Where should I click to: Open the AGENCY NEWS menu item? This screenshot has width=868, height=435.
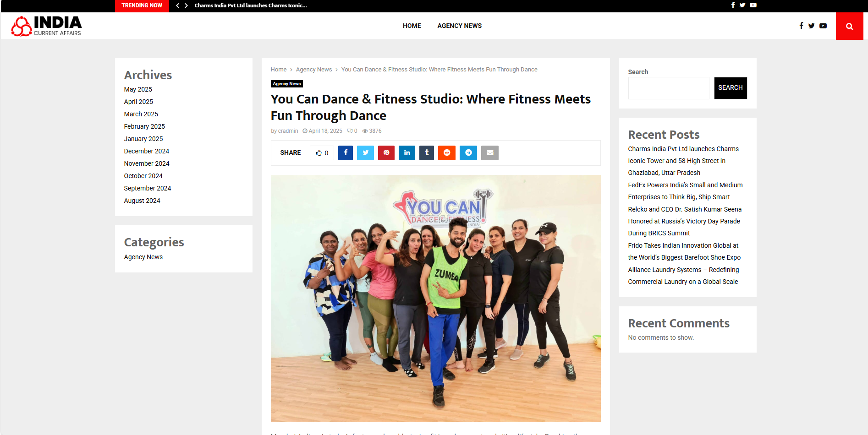[x=459, y=26]
